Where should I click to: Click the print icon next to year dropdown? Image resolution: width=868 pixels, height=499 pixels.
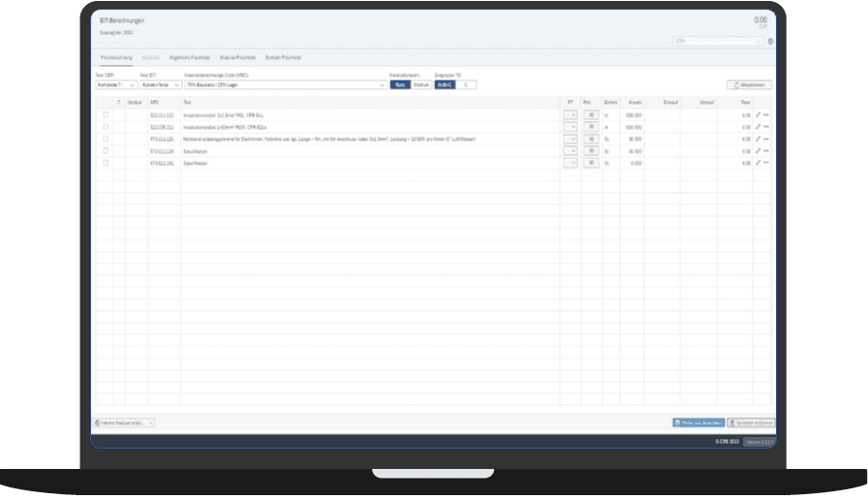770,42
